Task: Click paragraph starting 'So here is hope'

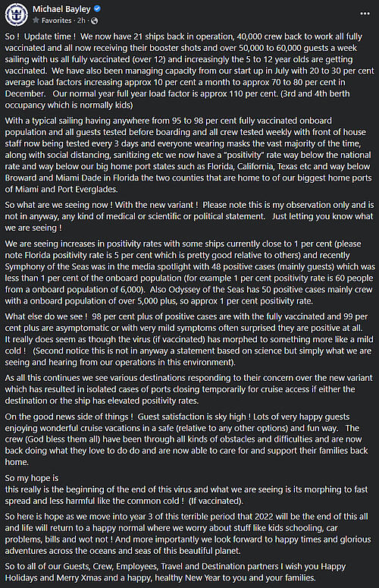Action: click(188, 533)
